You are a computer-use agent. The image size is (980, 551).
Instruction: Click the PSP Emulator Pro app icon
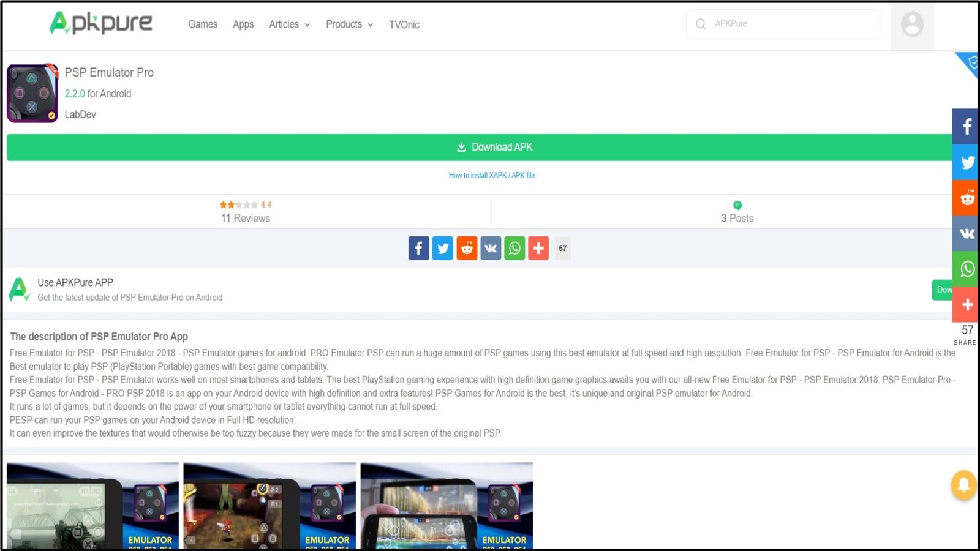pyautogui.click(x=32, y=94)
